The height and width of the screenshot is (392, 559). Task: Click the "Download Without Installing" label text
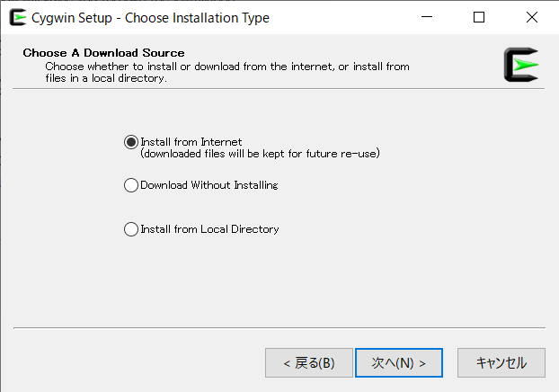(209, 185)
